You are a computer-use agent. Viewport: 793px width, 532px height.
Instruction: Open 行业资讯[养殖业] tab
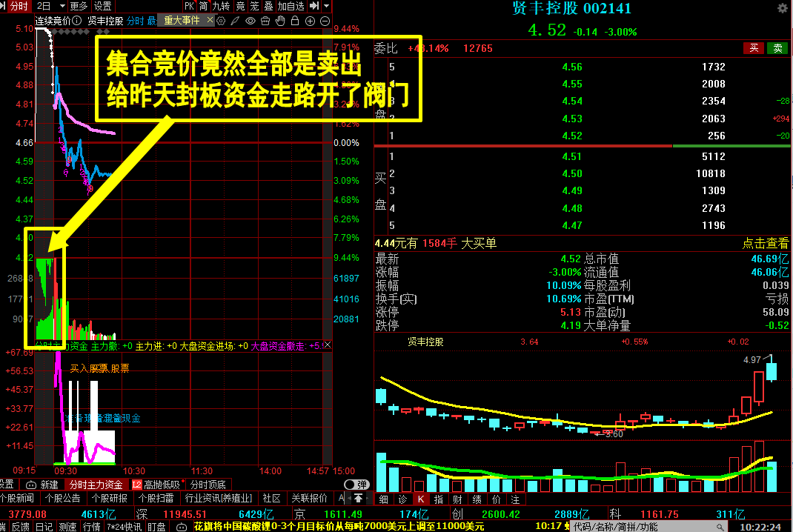click(219, 498)
